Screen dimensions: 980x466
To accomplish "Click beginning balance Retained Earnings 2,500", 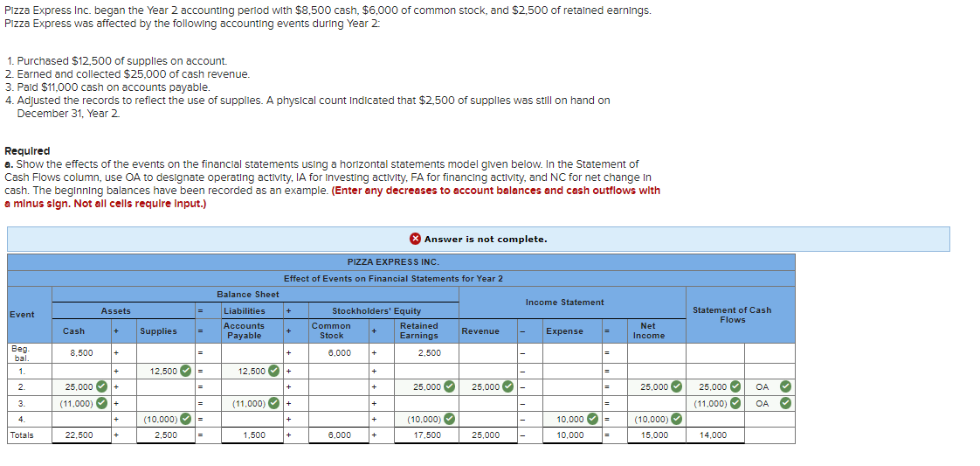I will pyautogui.click(x=429, y=353).
